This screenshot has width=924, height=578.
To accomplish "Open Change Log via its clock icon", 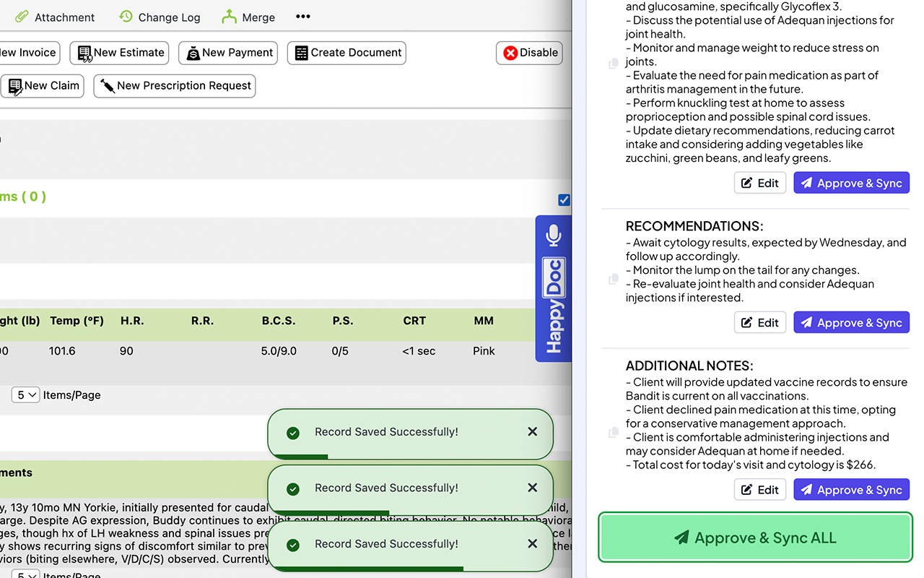I will pyautogui.click(x=126, y=16).
